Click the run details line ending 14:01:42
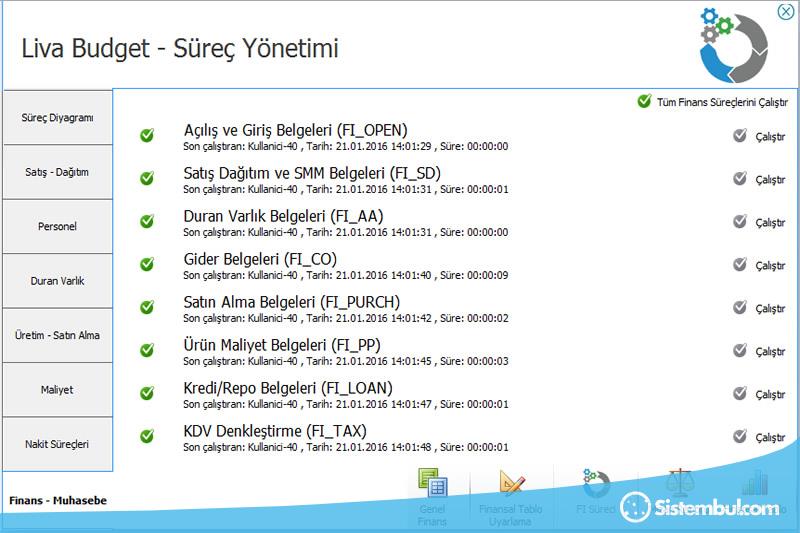800x533 pixels. click(345, 318)
